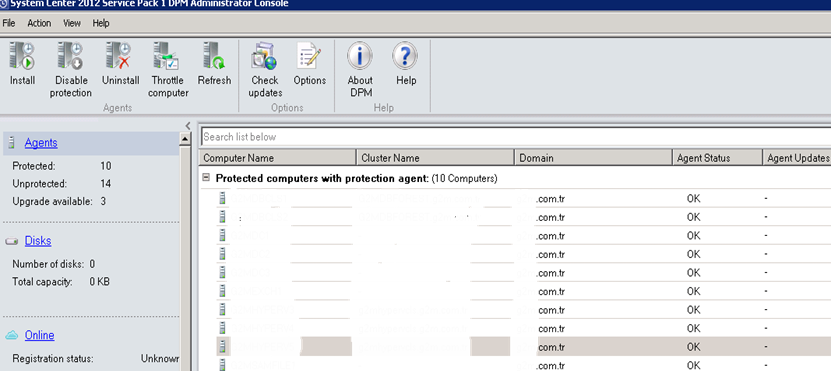Click the Install agent icon
The width and height of the screenshot is (831, 371).
pos(22,56)
